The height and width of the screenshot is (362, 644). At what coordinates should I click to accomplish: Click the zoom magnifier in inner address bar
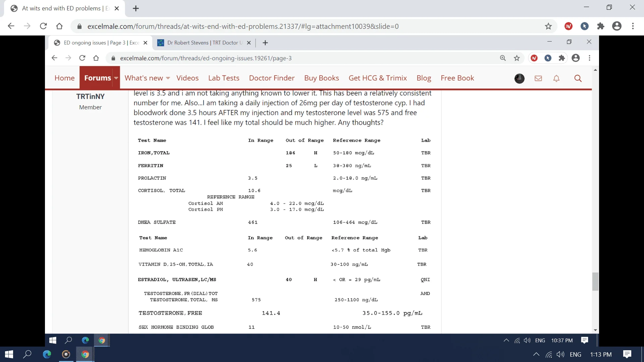tap(503, 58)
